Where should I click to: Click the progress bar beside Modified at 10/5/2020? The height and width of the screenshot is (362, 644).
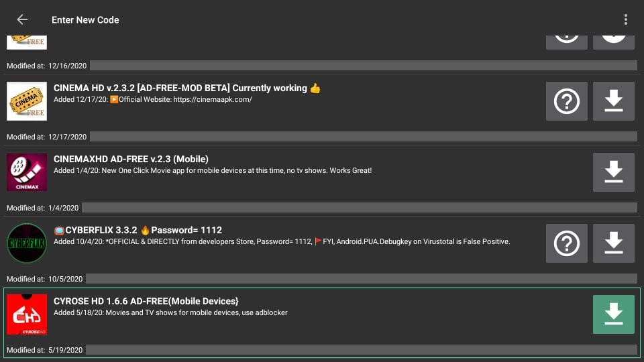click(362, 279)
